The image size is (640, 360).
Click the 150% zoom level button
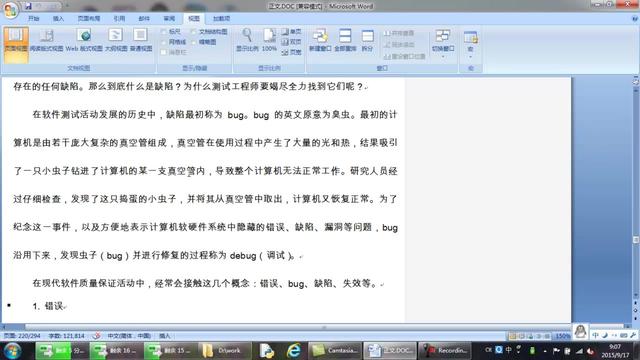point(562,336)
